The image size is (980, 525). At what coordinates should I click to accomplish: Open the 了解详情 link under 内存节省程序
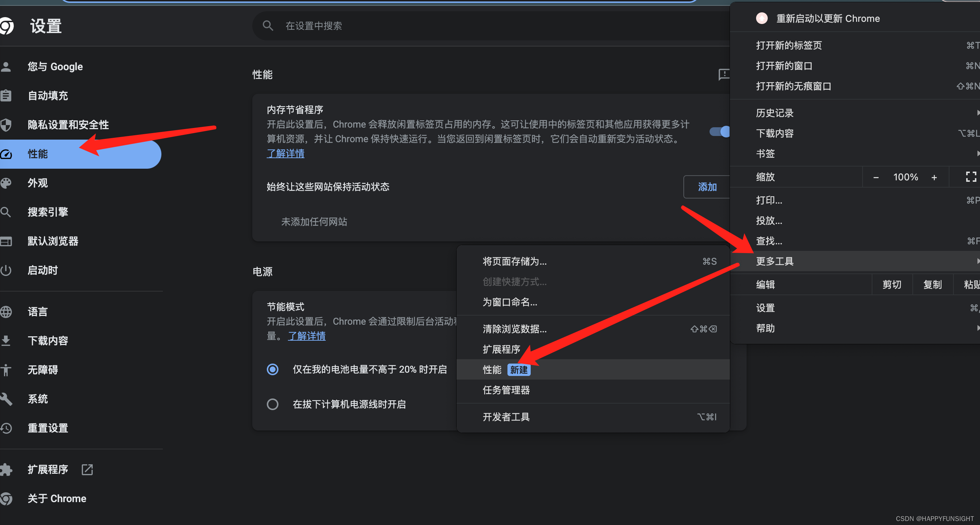point(285,154)
